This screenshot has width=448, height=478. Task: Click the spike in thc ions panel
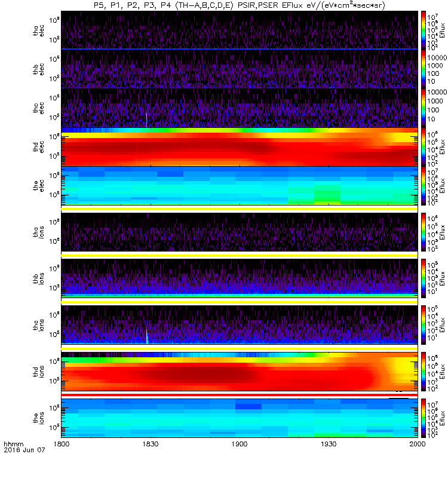[x=147, y=337]
